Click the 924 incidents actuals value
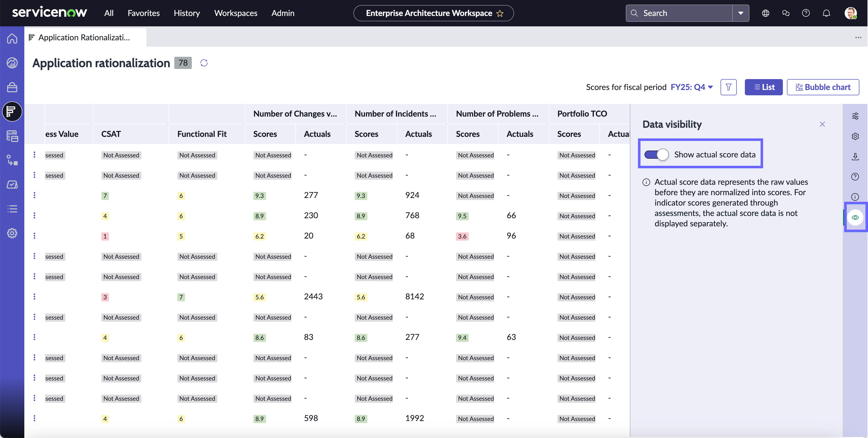868x438 pixels. 412,195
